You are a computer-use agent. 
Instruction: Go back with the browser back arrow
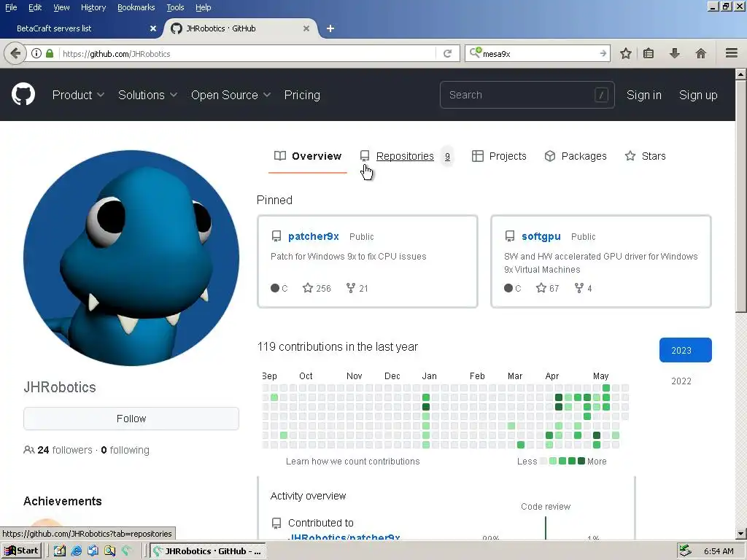[15, 53]
